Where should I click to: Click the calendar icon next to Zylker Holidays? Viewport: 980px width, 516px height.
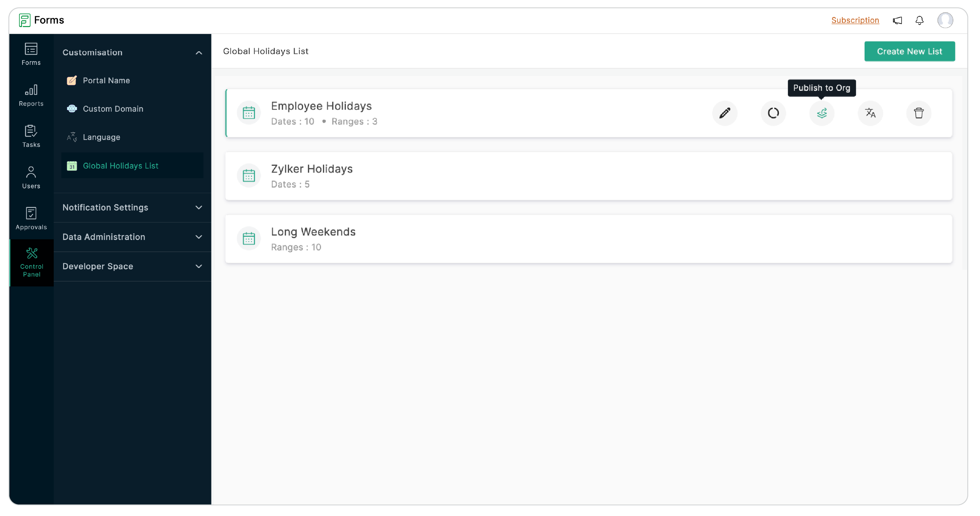(250, 176)
